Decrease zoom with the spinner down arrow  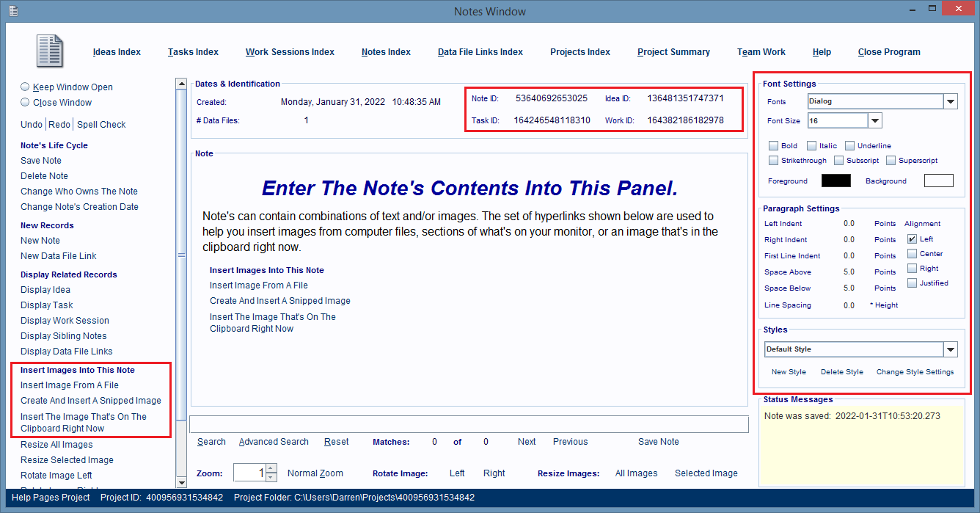[x=271, y=477]
